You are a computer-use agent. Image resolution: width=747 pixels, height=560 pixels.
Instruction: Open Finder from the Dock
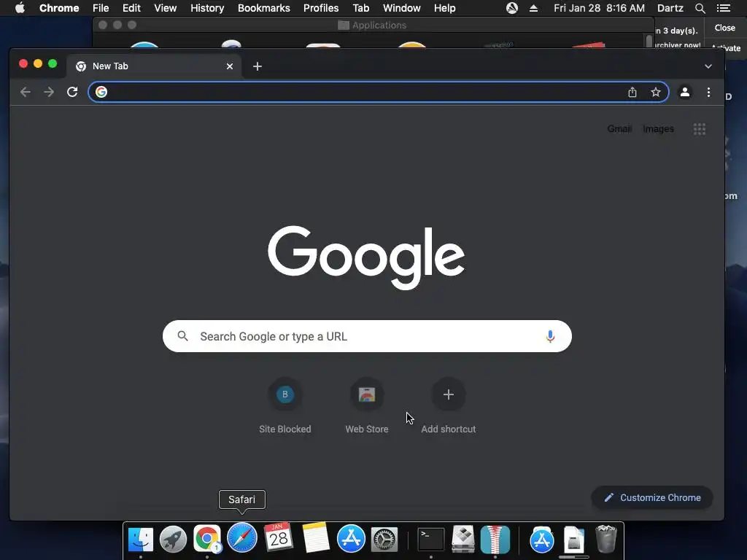click(x=141, y=540)
